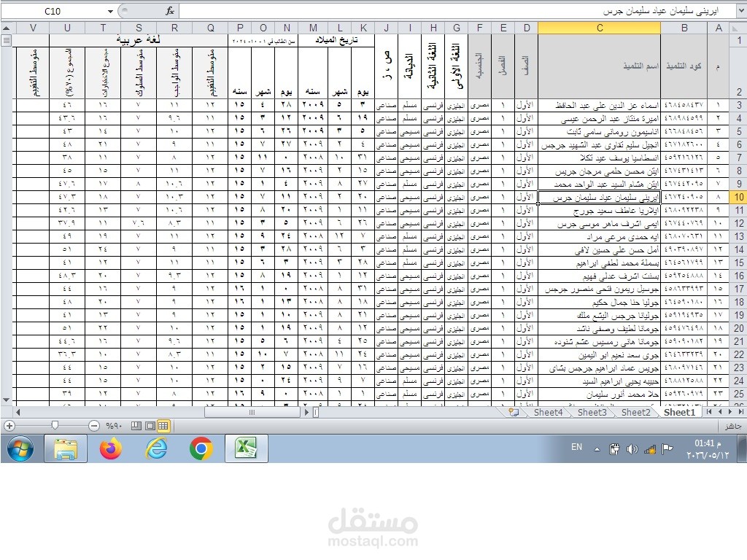Expand hidden tray icons arrow

pyautogui.click(x=597, y=448)
